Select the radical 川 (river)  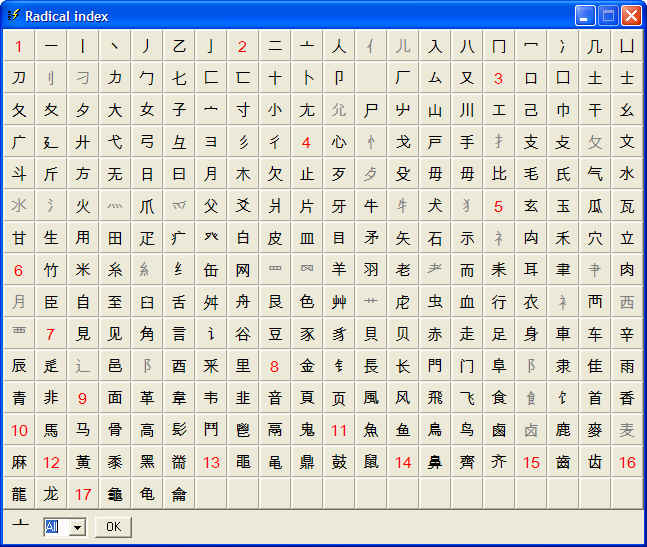[467, 110]
